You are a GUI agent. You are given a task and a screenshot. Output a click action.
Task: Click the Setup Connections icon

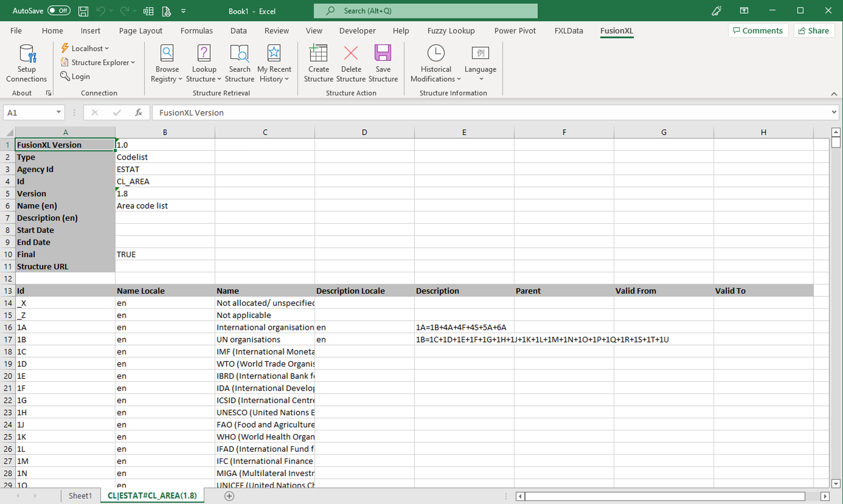pos(27,54)
